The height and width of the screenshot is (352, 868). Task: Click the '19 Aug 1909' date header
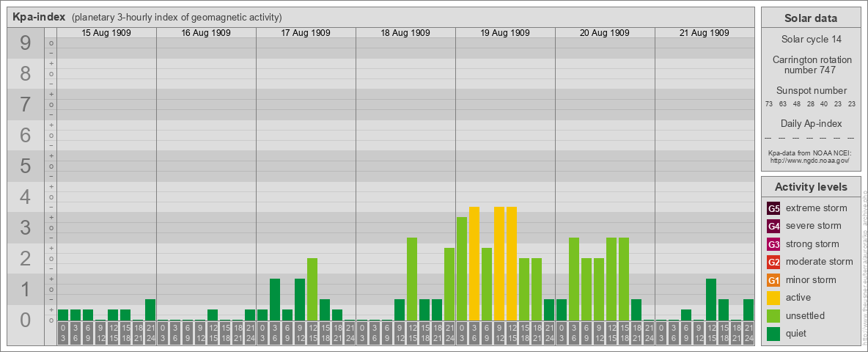pos(505,33)
